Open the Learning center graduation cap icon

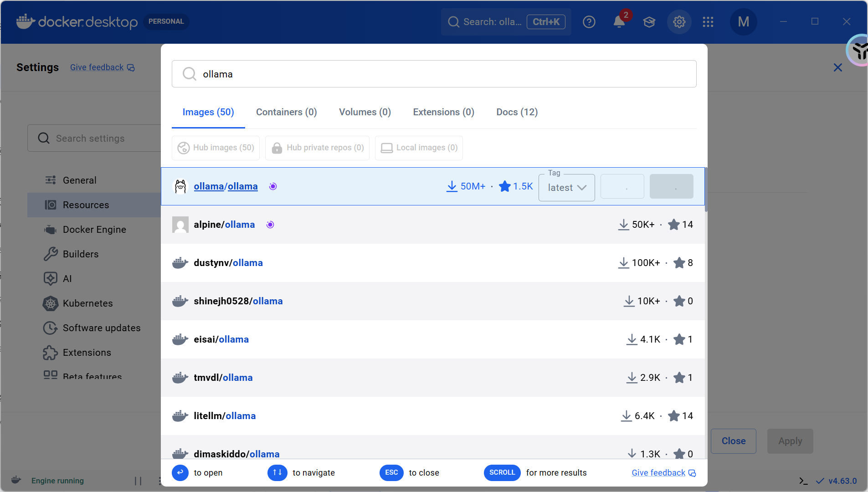point(649,22)
